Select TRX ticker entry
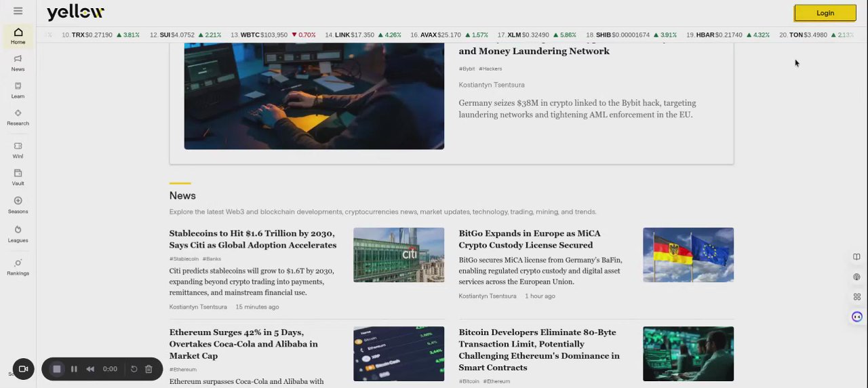Viewport: 868px width, 388px height. pos(100,35)
